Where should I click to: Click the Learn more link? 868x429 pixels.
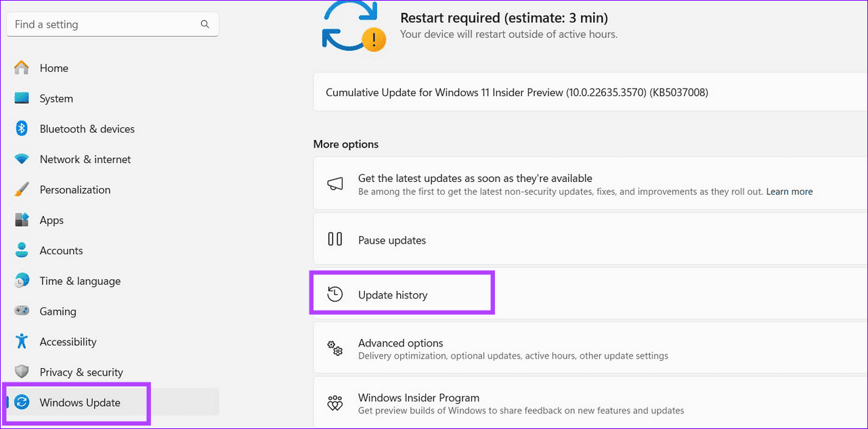789,191
